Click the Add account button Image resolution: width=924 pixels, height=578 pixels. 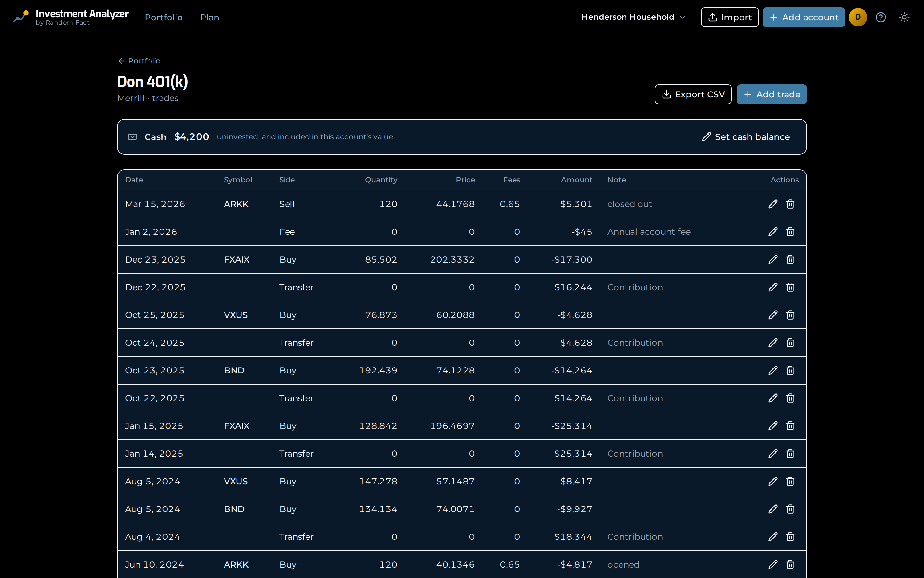803,17
